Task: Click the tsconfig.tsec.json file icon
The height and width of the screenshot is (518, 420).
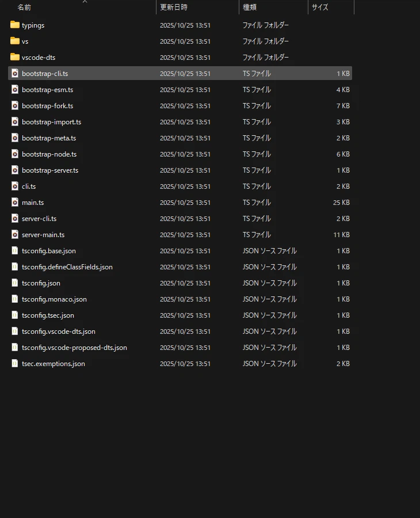Action: [x=15, y=315]
